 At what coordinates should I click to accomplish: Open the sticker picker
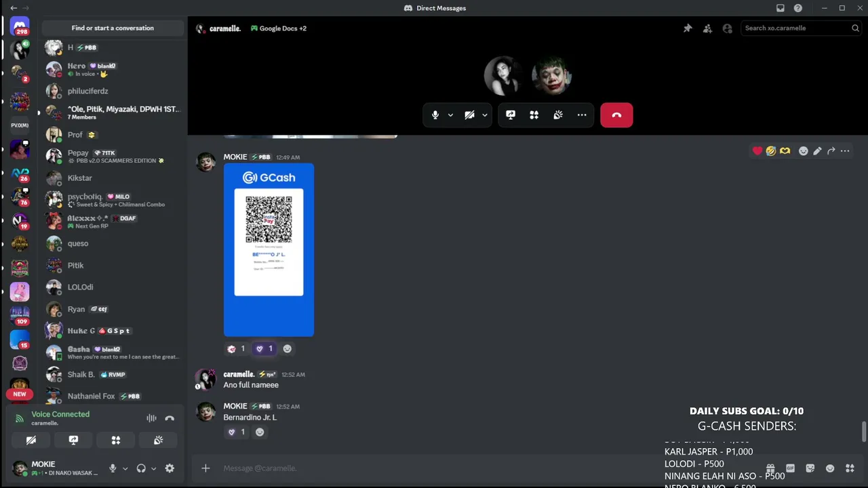coord(810,468)
